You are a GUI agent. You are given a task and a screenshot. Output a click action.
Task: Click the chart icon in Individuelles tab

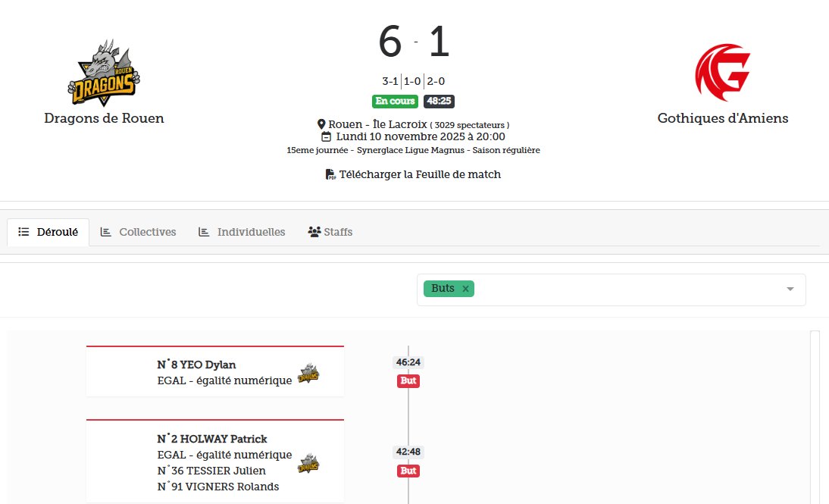(x=204, y=232)
